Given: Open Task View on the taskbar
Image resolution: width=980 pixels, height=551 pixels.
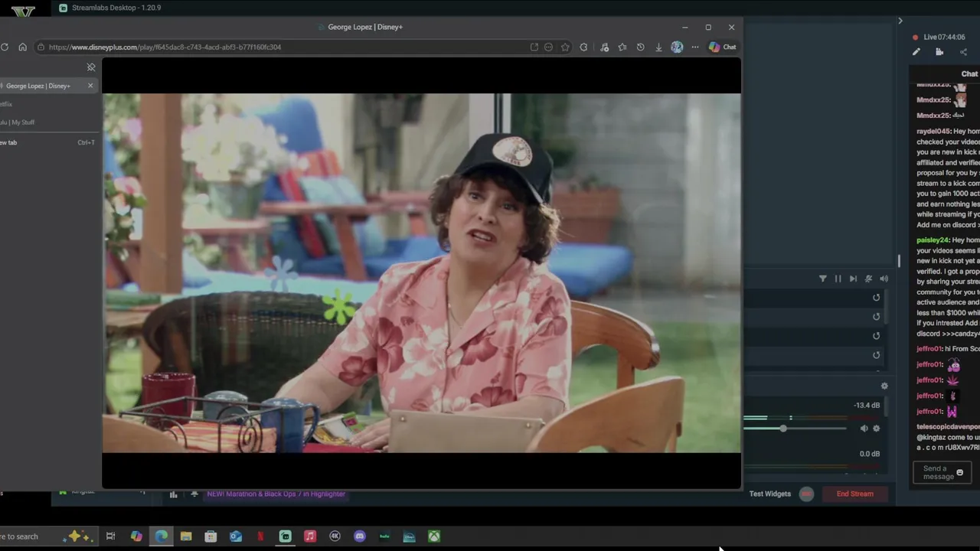Looking at the screenshot, I should [110, 536].
